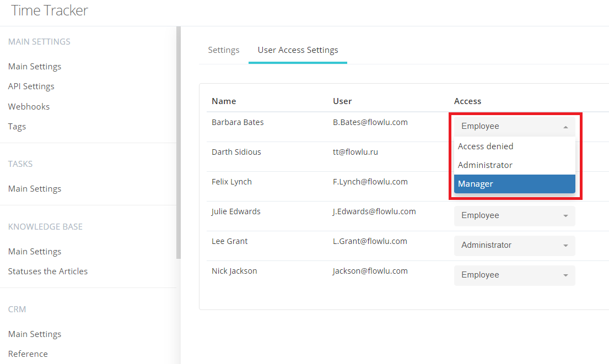Select the name Nick Jackson
The width and height of the screenshot is (609, 364).
pos(234,271)
